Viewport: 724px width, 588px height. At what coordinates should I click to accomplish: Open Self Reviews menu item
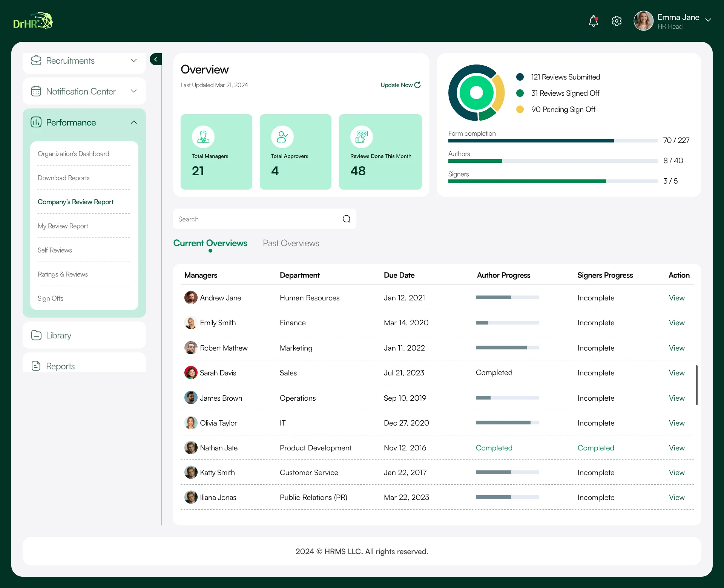(x=55, y=250)
